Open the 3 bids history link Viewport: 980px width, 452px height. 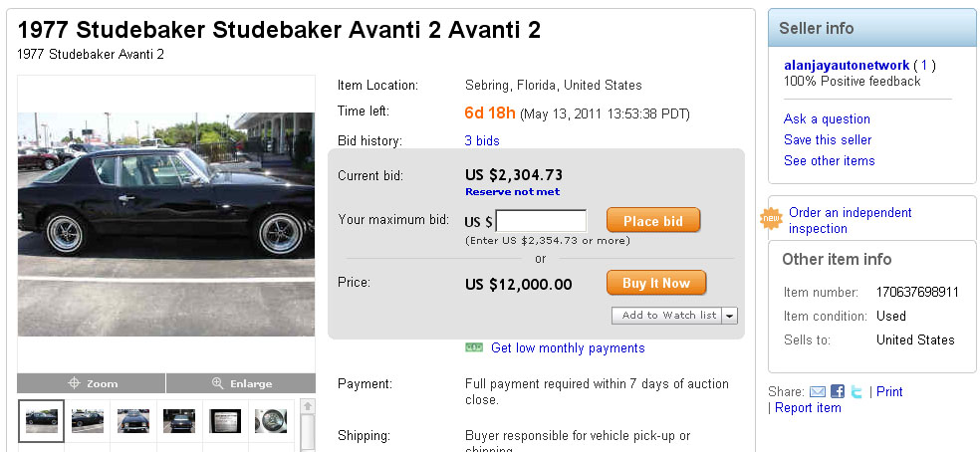click(x=482, y=141)
